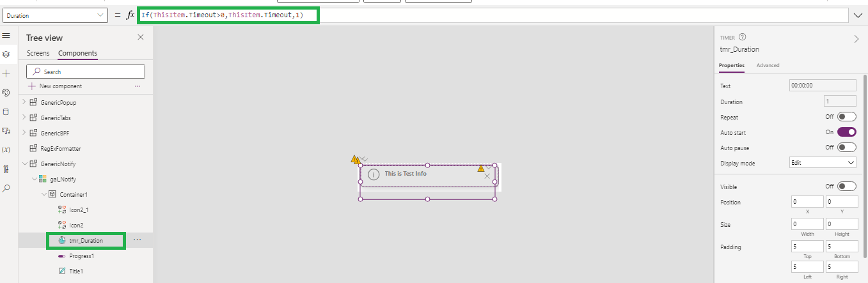Switch to the Screens tab
Screen dimensions: 868x283
point(38,53)
